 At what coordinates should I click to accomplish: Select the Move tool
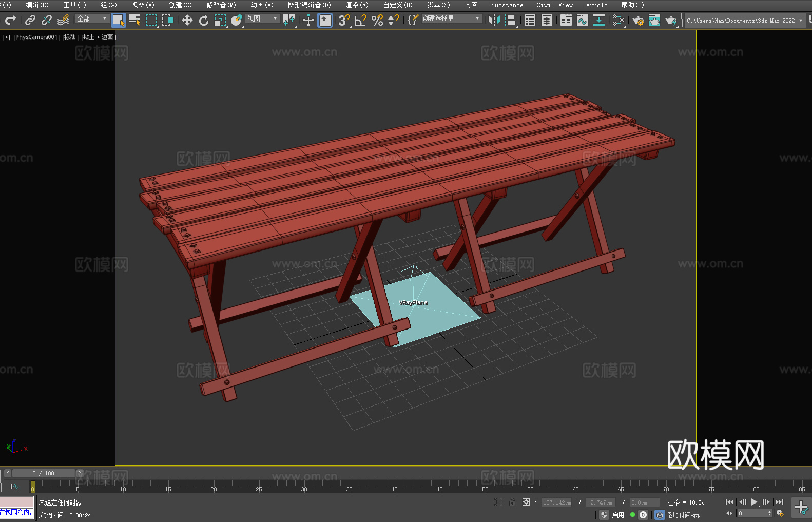click(187, 20)
